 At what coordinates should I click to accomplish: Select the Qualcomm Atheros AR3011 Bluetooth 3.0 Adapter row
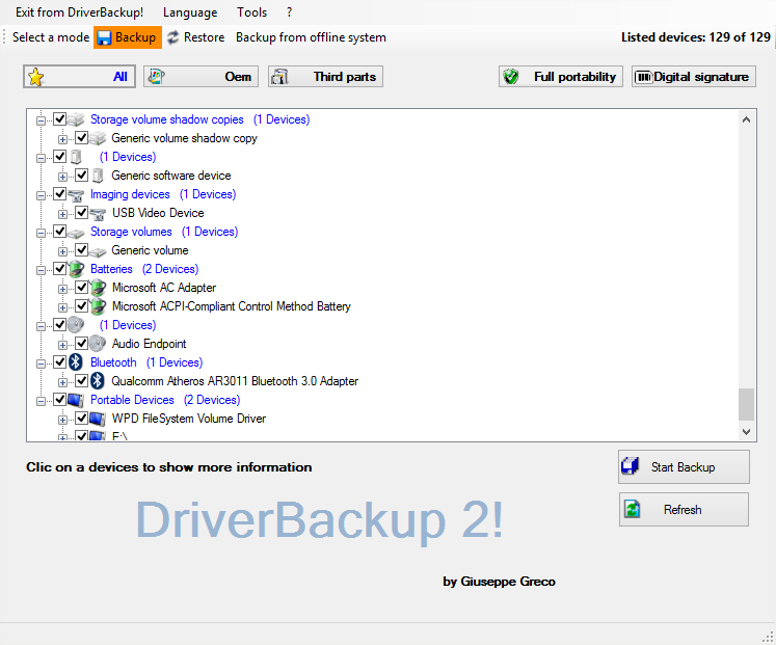pyautogui.click(x=235, y=381)
